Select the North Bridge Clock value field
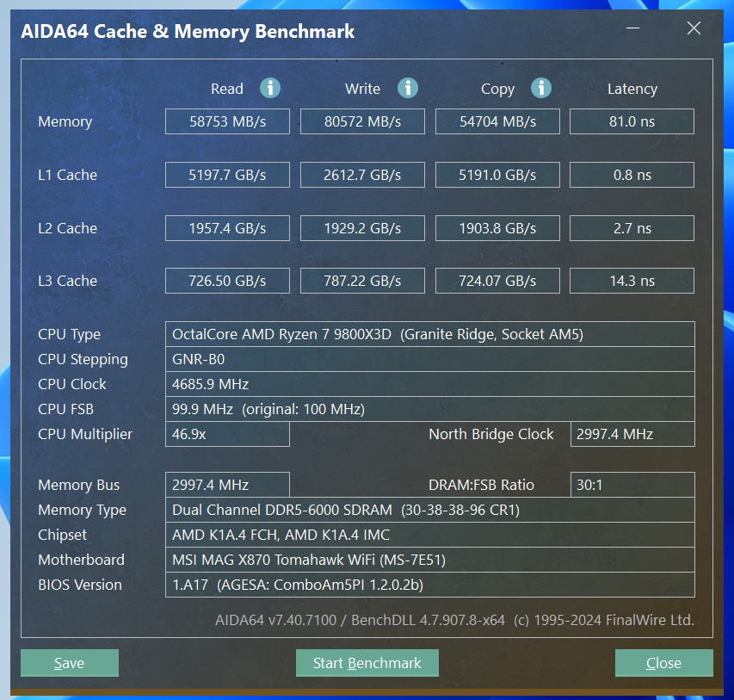 point(632,434)
